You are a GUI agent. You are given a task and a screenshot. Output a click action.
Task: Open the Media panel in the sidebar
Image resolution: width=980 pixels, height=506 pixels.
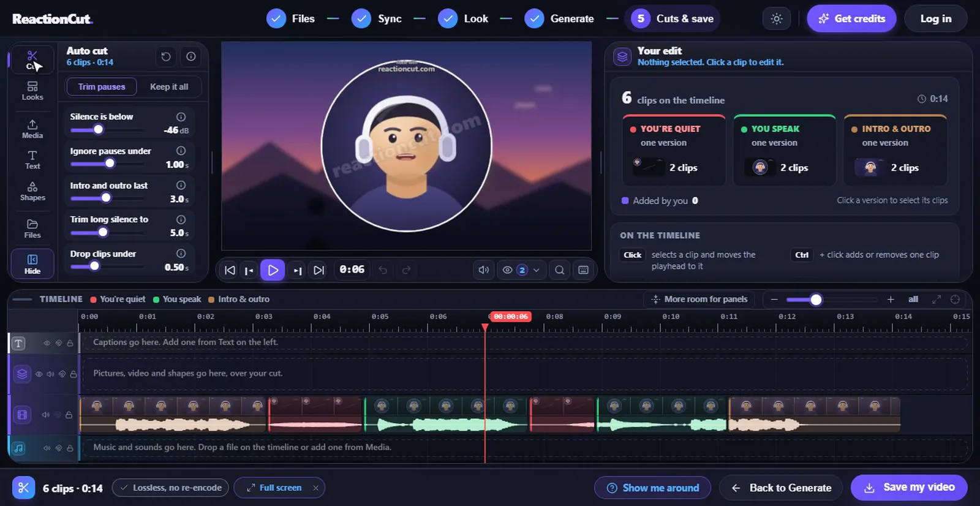pos(32,129)
